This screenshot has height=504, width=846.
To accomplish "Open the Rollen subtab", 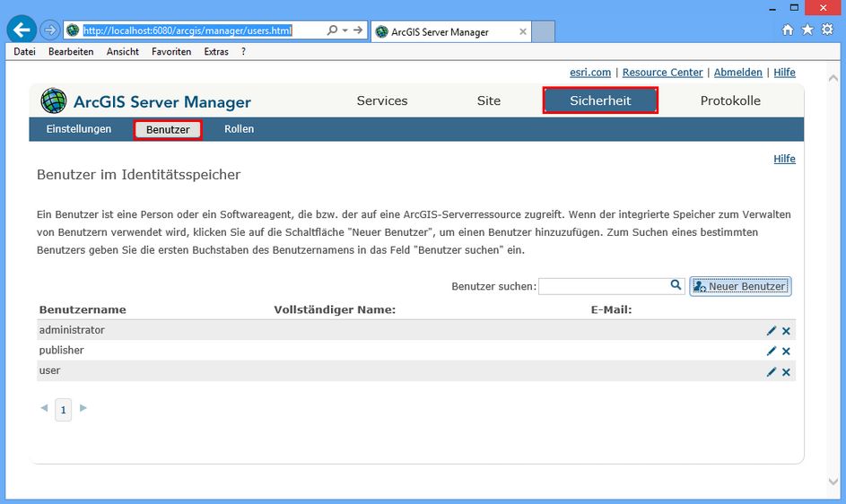I will tap(239, 129).
